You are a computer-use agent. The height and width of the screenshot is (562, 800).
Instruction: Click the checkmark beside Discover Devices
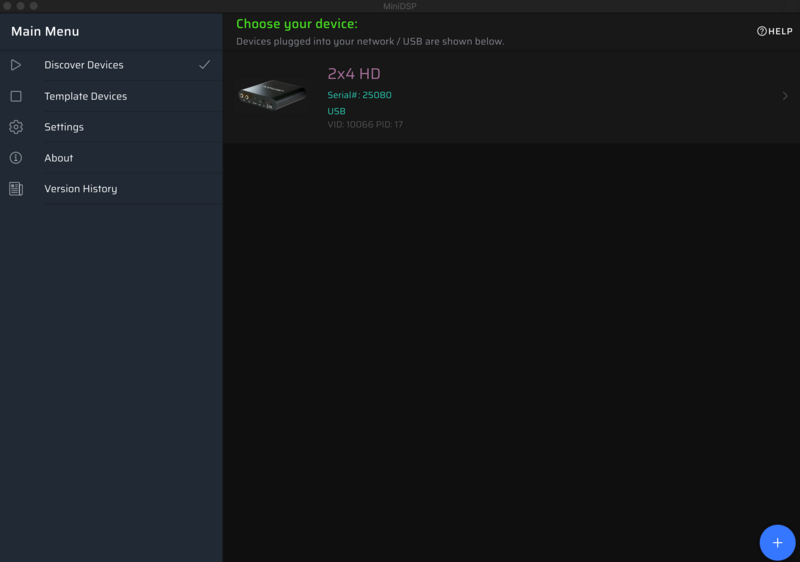pyautogui.click(x=204, y=65)
